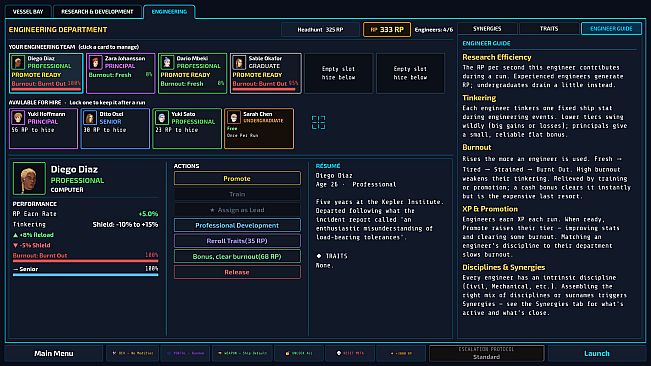Click the Assign as Lead action

tap(237, 210)
